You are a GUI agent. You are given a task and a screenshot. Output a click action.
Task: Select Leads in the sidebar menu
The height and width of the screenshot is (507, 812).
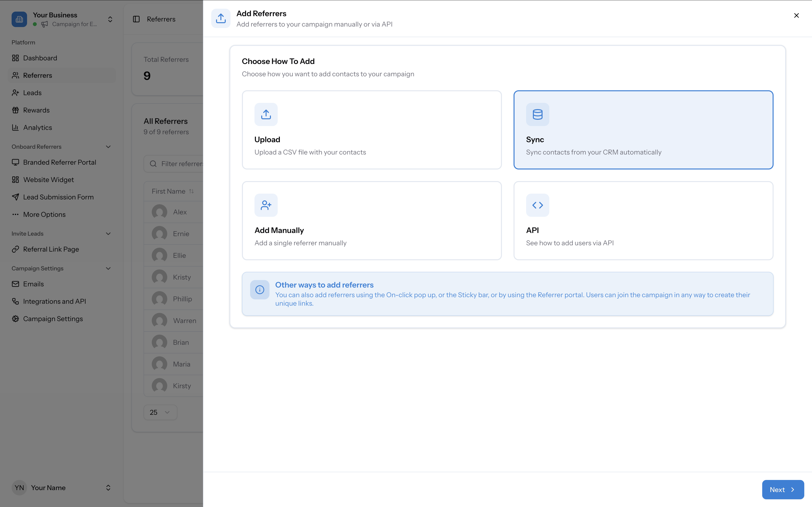(32, 92)
